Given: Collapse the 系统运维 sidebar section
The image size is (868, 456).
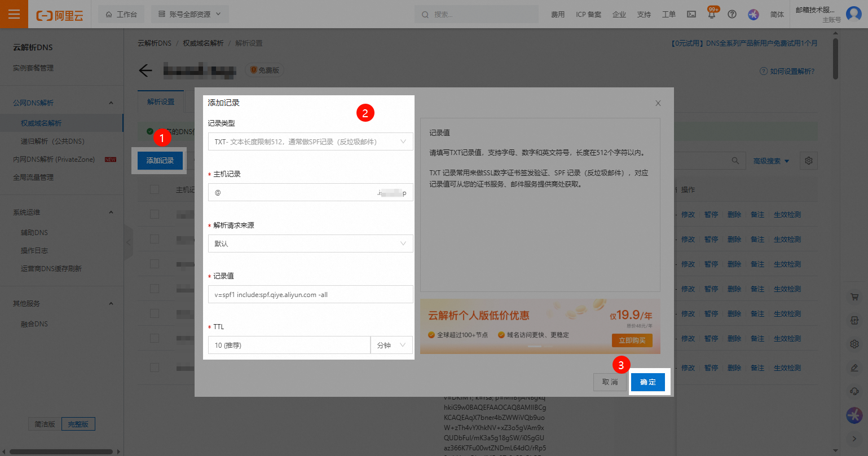Looking at the screenshot, I should pyautogui.click(x=111, y=212).
